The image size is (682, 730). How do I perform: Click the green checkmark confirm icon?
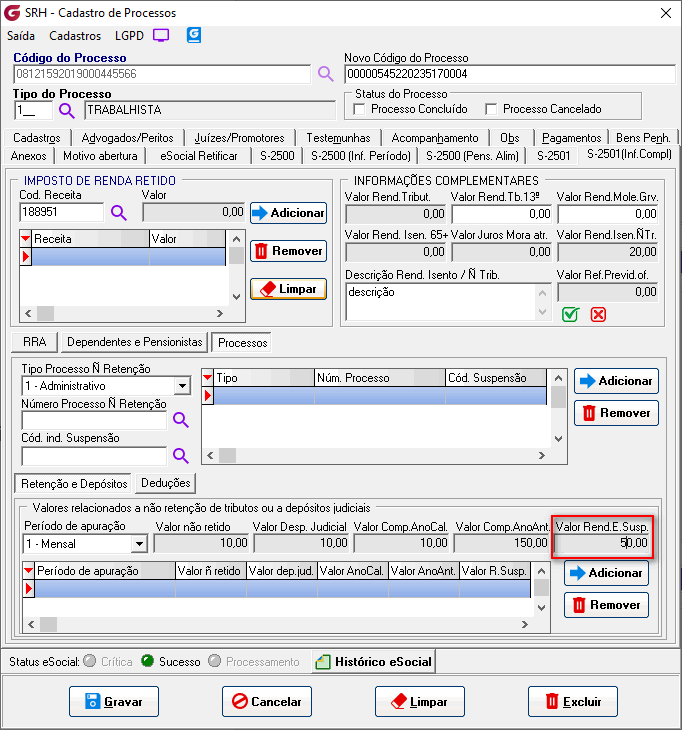click(x=570, y=314)
